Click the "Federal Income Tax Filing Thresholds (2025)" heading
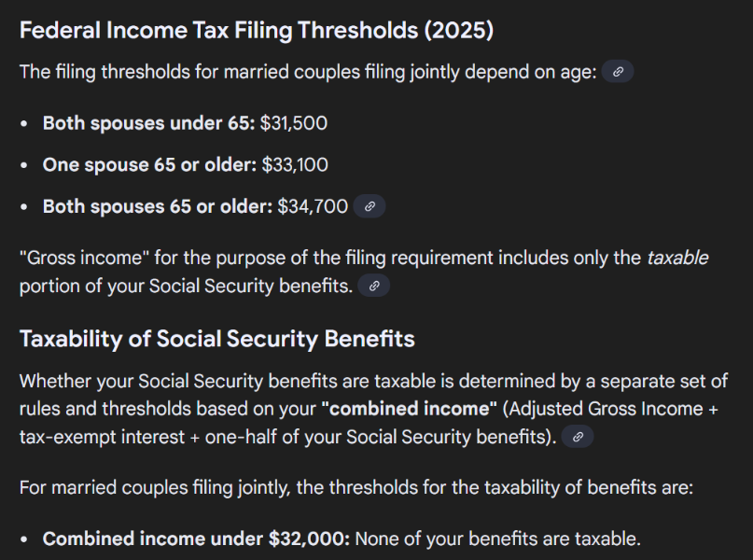The height and width of the screenshot is (560, 753). (x=257, y=30)
